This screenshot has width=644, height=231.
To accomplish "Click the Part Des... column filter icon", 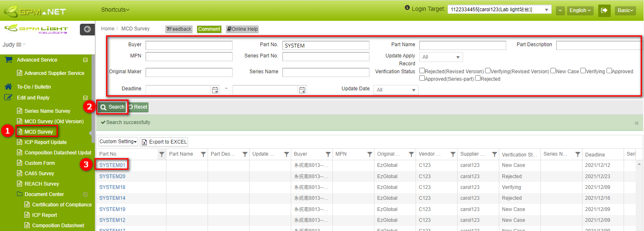I will (245, 154).
